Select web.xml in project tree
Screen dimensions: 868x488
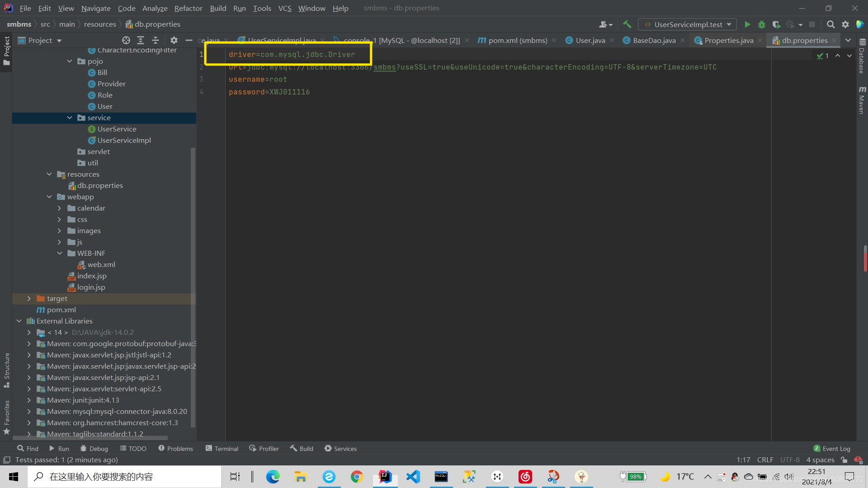click(x=101, y=264)
